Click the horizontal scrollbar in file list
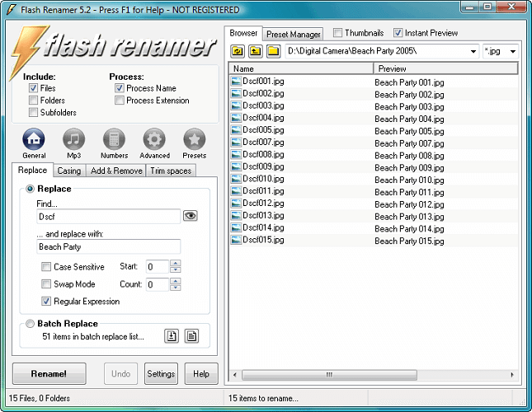 [330, 375]
